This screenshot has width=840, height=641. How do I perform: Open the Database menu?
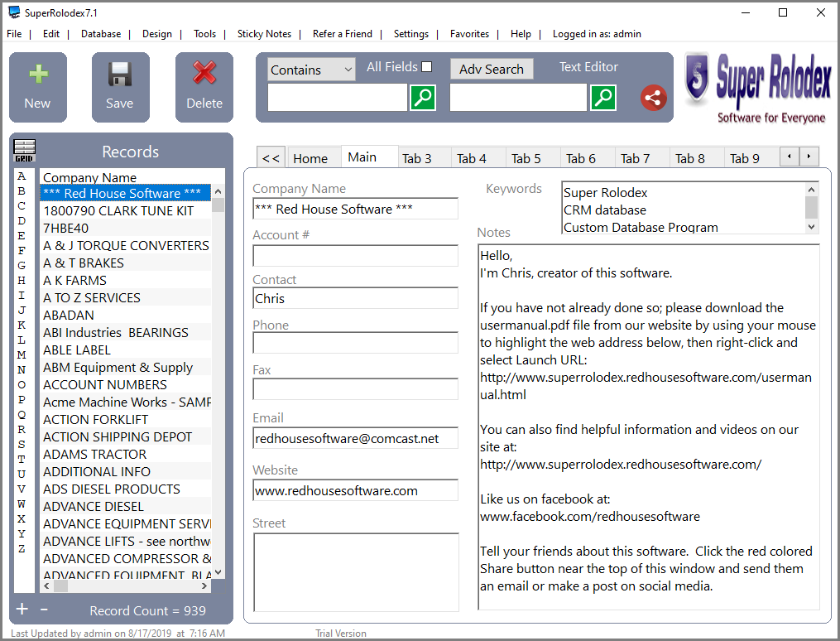pos(101,34)
